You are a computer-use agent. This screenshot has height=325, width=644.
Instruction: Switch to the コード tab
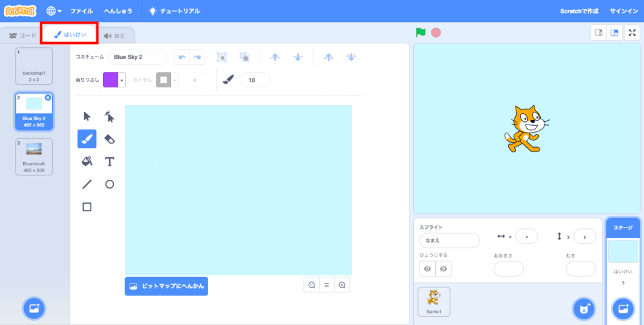pyautogui.click(x=23, y=36)
